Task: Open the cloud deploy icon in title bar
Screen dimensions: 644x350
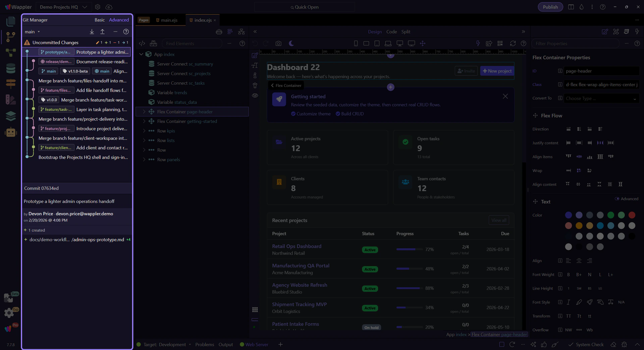Action: 109,7
